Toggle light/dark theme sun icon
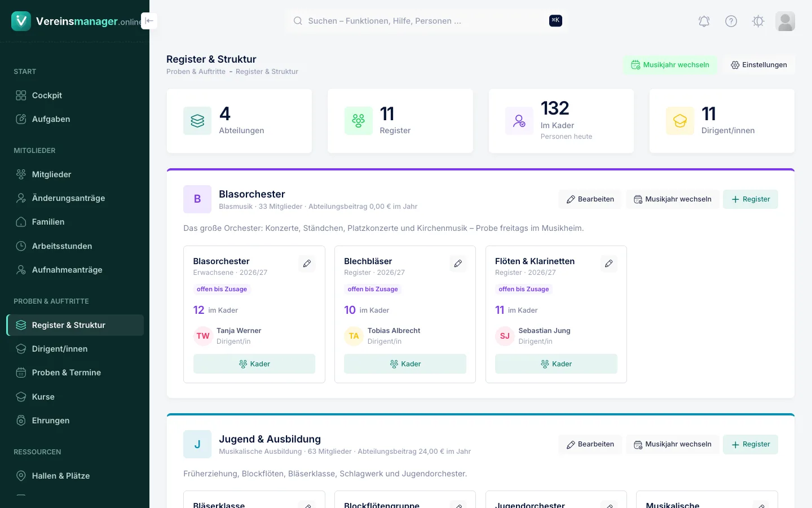Screen dimensions: 812x508 click(758, 21)
